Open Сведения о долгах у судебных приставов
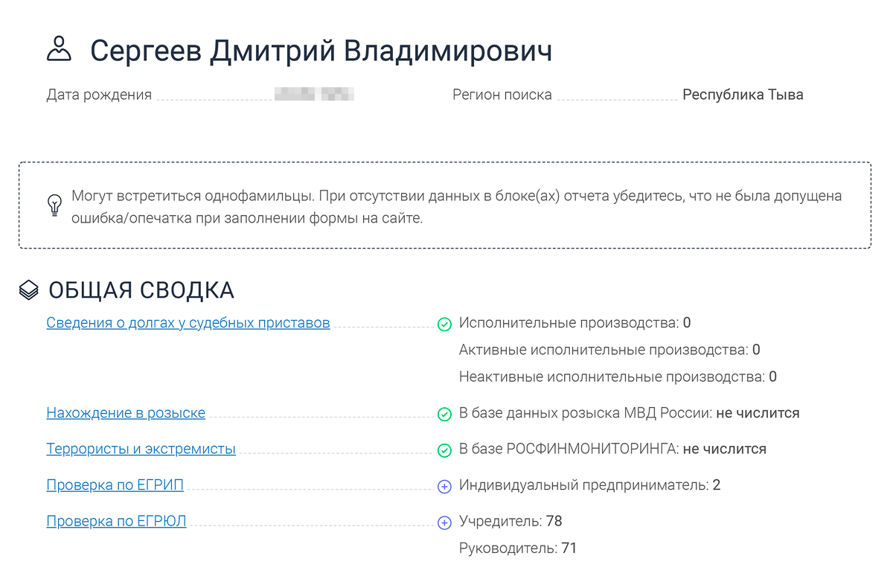 188,323
